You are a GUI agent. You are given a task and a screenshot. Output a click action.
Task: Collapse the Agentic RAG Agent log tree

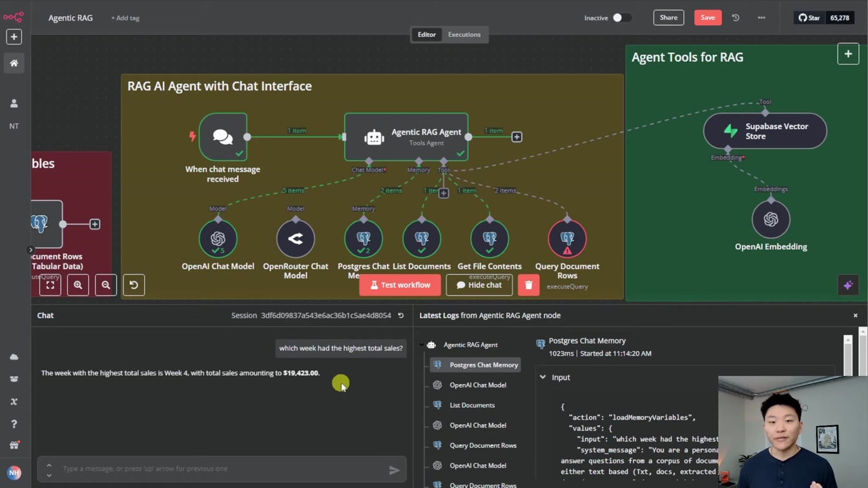click(x=422, y=345)
